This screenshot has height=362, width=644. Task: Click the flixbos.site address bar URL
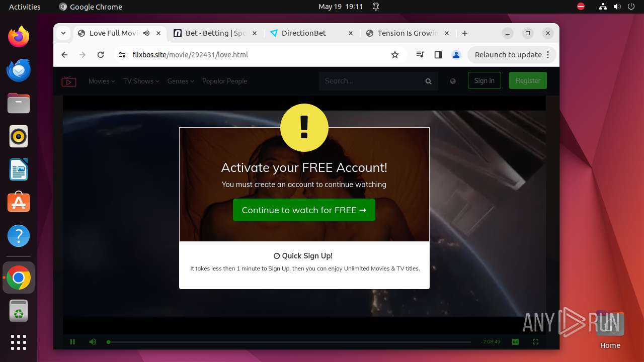coord(190,55)
